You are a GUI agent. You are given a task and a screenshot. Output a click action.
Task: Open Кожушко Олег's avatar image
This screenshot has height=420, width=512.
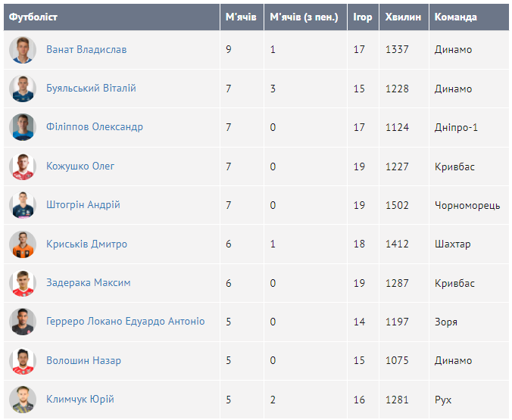tap(23, 166)
